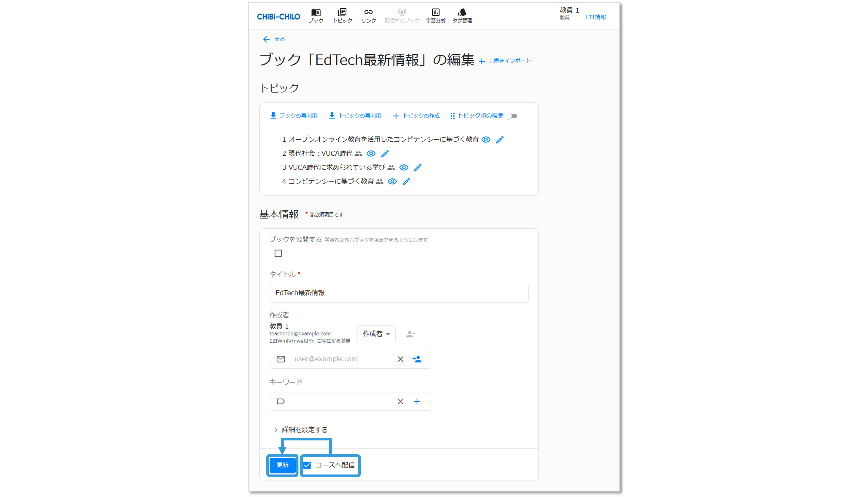Open the 学習分析 menu item
Viewport: 868px width, 497px height.
(x=436, y=16)
